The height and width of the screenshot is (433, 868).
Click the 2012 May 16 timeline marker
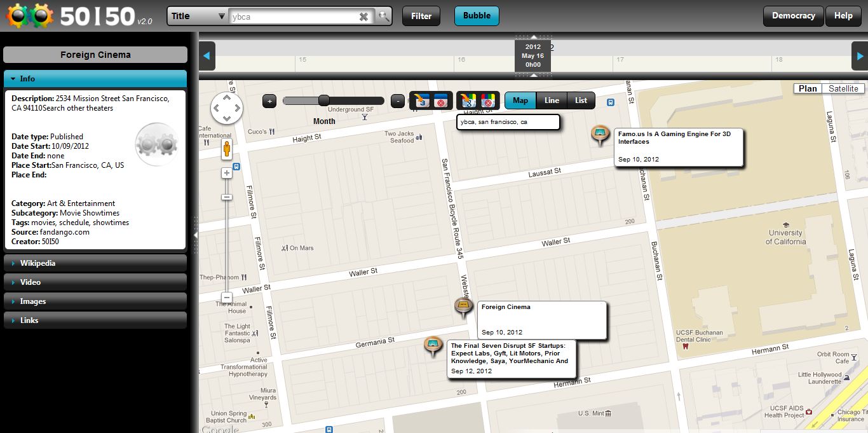point(532,55)
